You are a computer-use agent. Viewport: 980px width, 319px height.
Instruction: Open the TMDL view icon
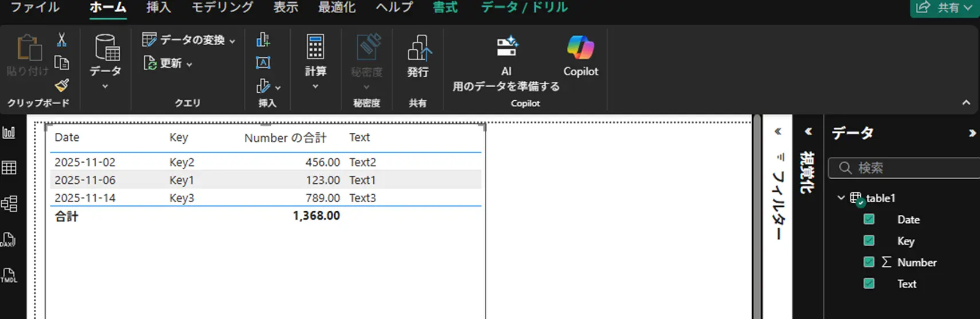(9, 275)
